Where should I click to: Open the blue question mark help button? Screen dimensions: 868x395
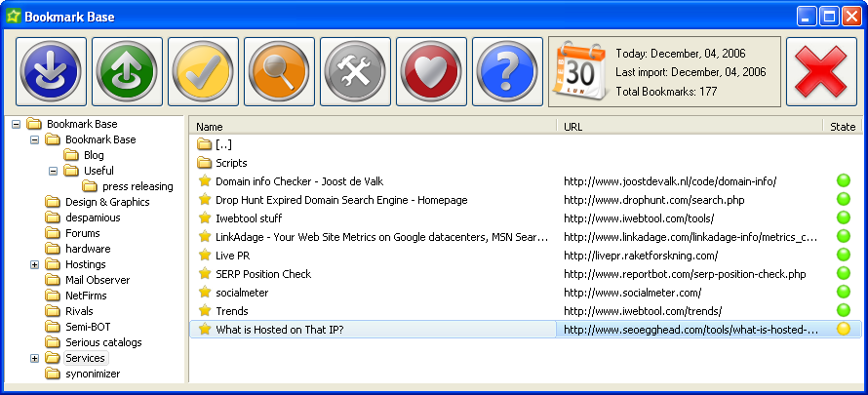click(x=507, y=71)
